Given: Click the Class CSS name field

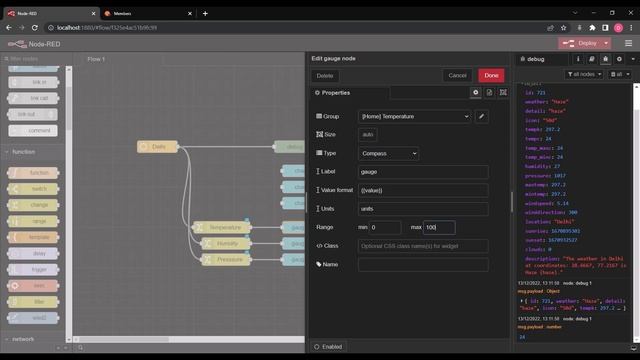Looking at the screenshot, I should click(423, 246).
